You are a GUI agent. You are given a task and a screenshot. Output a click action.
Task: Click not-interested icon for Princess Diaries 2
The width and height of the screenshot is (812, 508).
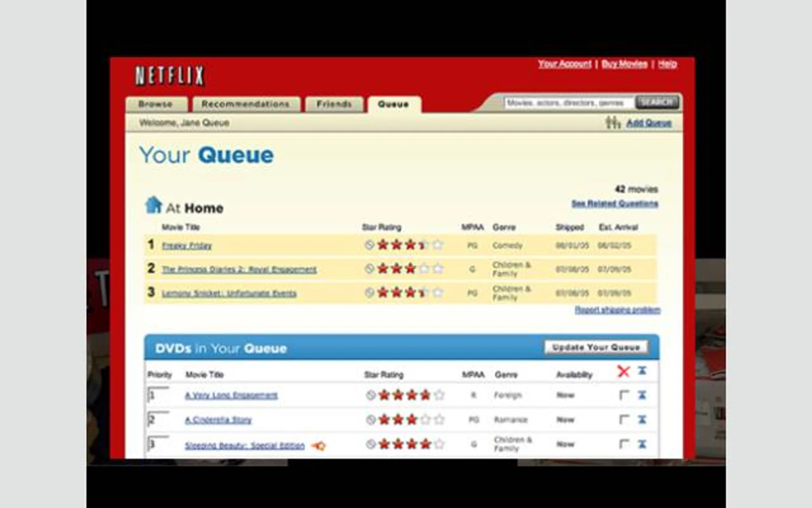[x=369, y=269]
